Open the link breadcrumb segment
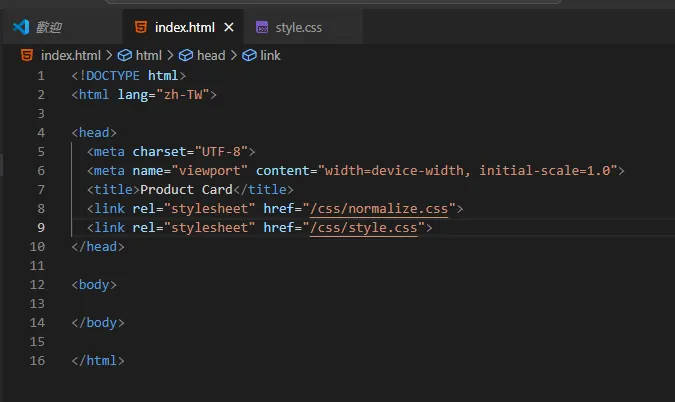675x402 pixels. tap(270, 56)
